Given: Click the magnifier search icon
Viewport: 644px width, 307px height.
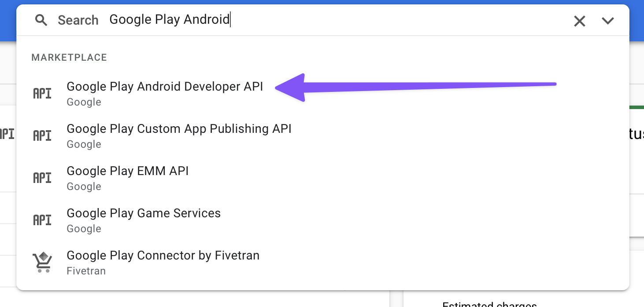Looking at the screenshot, I should 41,20.
